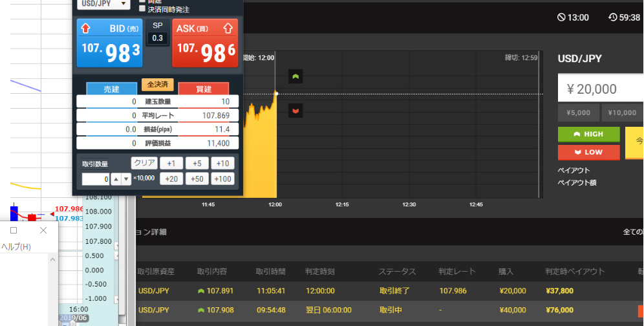Click the white price point marker on chart line

[276, 94]
